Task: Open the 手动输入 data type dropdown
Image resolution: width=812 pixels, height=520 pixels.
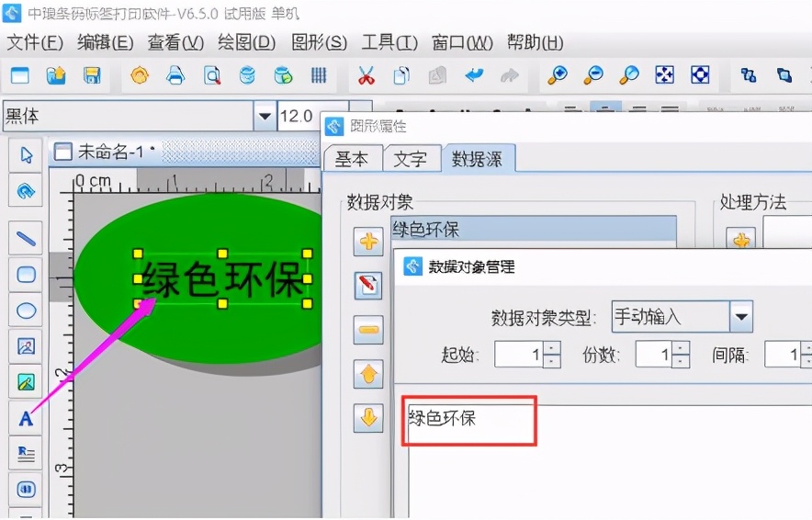Action: (741, 316)
